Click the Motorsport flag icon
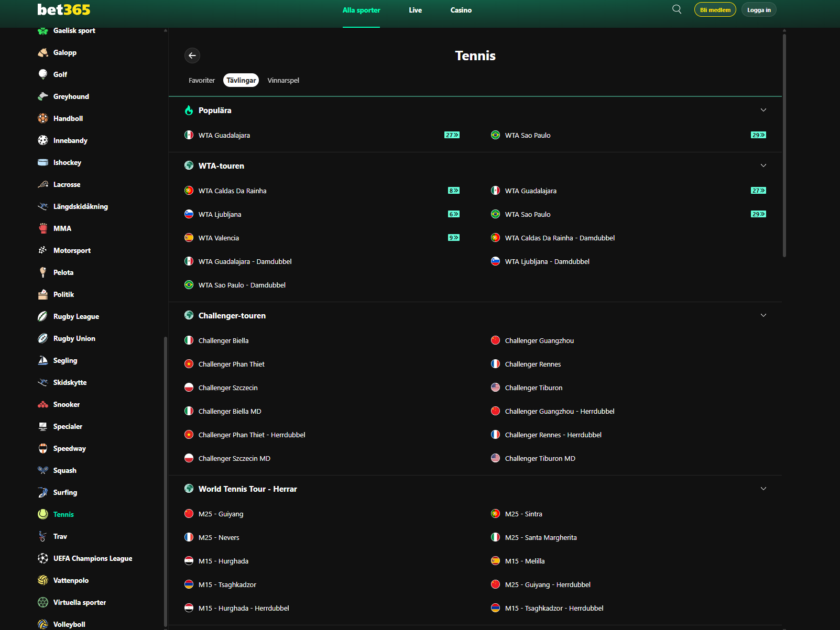 pyautogui.click(x=43, y=250)
